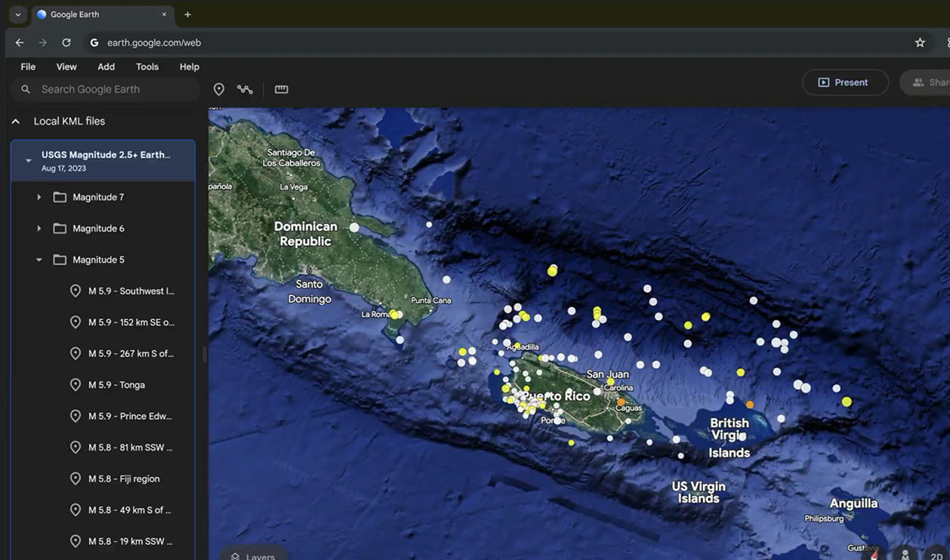
Task: Open the Add menu
Action: [x=106, y=66]
